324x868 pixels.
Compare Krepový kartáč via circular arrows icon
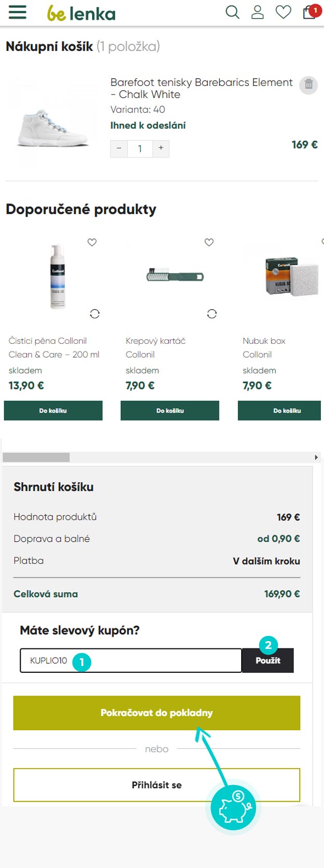point(212,314)
